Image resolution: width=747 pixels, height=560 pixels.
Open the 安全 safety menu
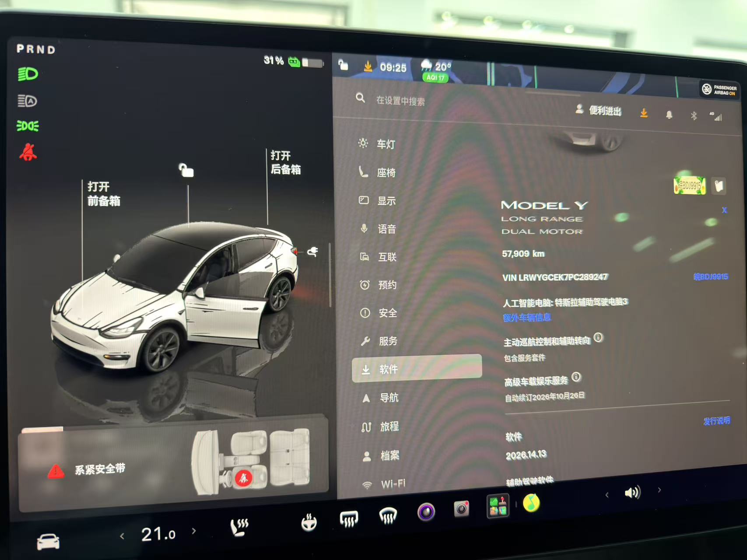coord(379,313)
